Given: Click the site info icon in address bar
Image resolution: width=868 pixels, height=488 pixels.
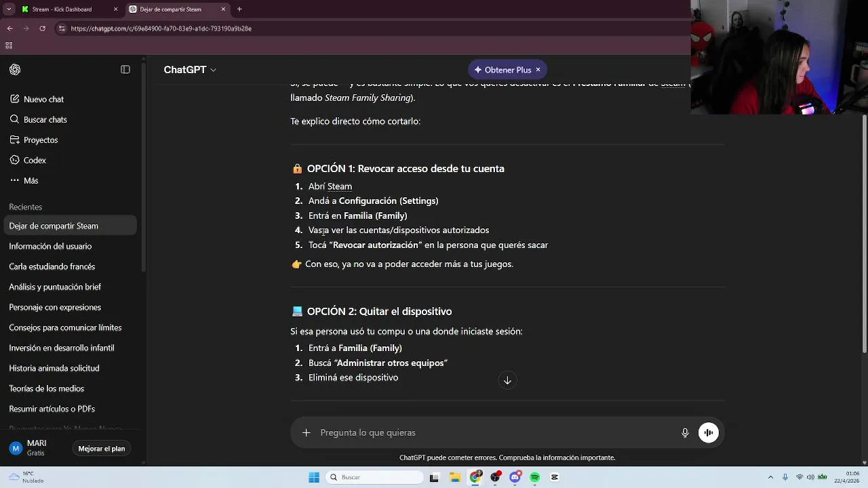Looking at the screenshot, I should pos(62,28).
